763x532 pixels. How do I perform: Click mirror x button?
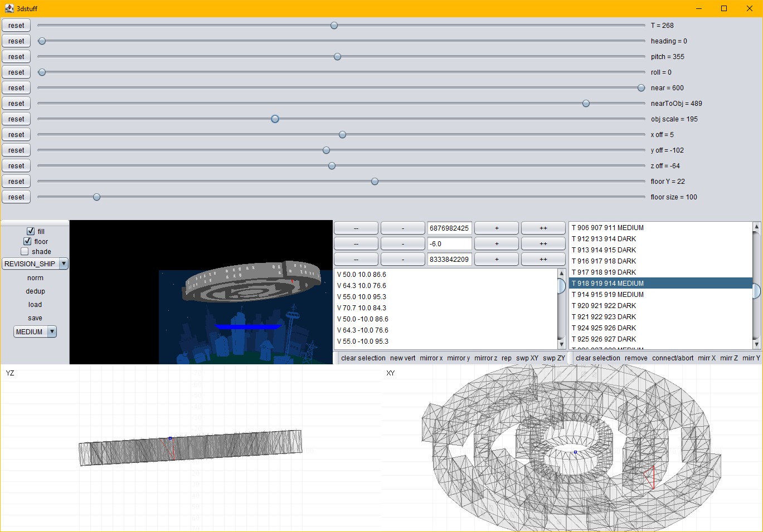click(431, 358)
